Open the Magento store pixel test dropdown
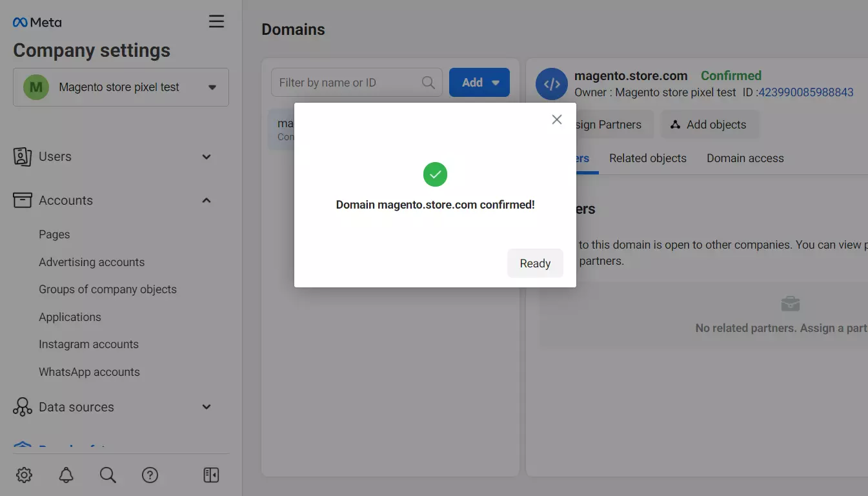Screen dimensions: 868x496 (121, 87)
